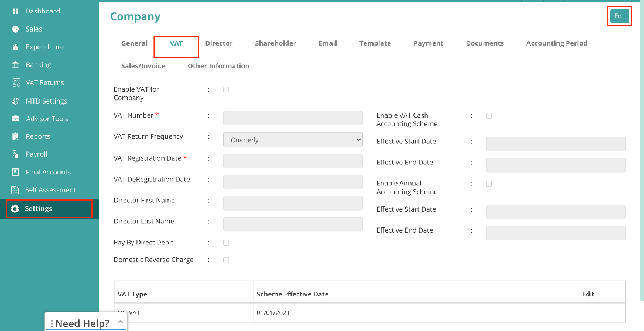Image resolution: width=644 pixels, height=331 pixels.
Task: Click the 01/01/2021 scheme date cell
Action: click(273, 313)
